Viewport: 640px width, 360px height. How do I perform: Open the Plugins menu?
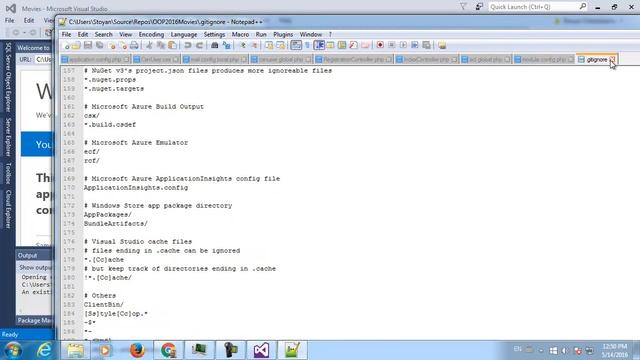(x=283, y=35)
